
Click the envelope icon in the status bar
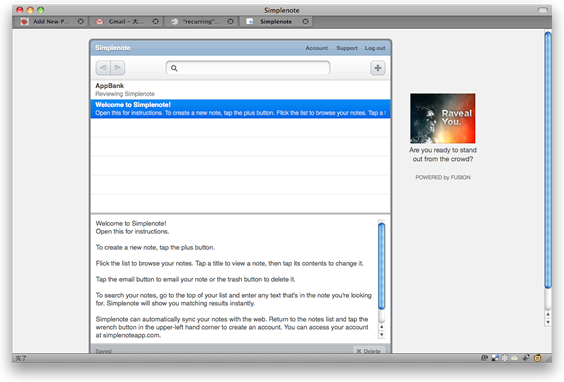click(514, 358)
